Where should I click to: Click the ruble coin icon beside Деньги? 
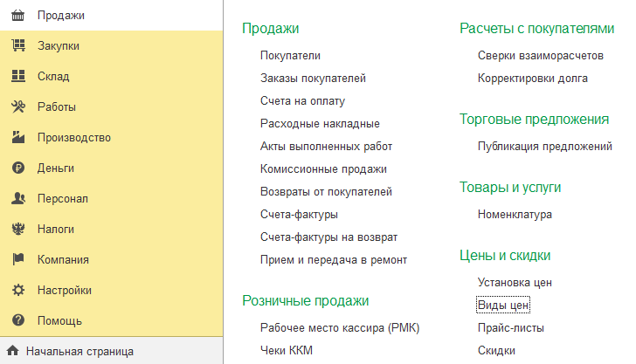coord(18,168)
